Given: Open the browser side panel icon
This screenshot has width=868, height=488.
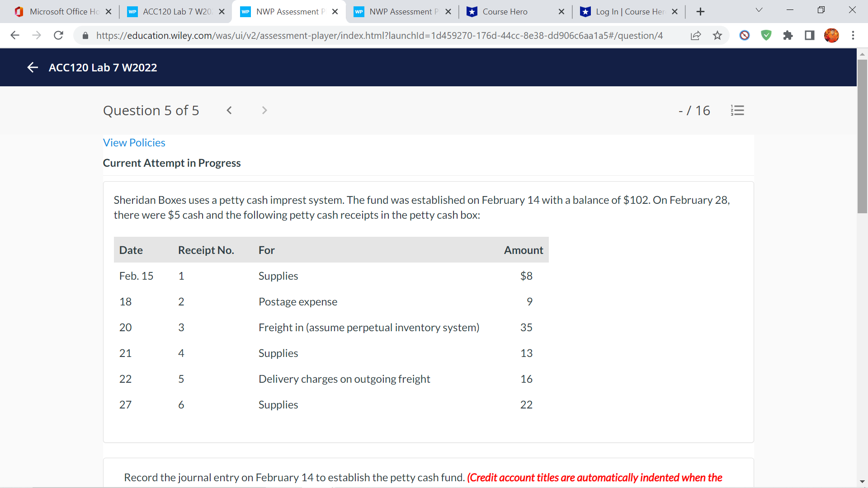Looking at the screenshot, I should click(809, 35).
